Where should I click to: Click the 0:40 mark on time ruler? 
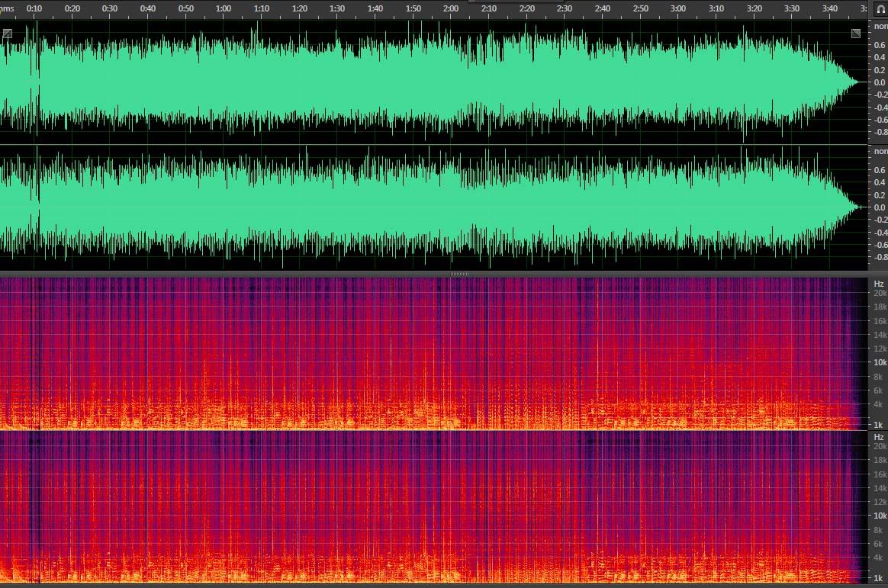[148, 8]
